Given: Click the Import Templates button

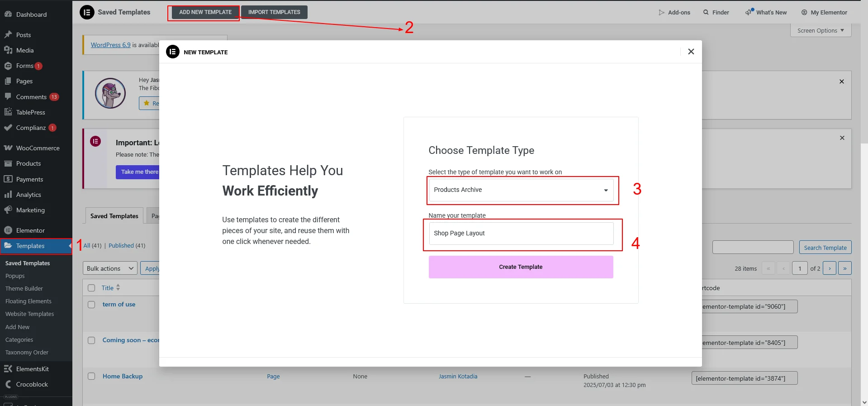Looking at the screenshot, I should [274, 12].
